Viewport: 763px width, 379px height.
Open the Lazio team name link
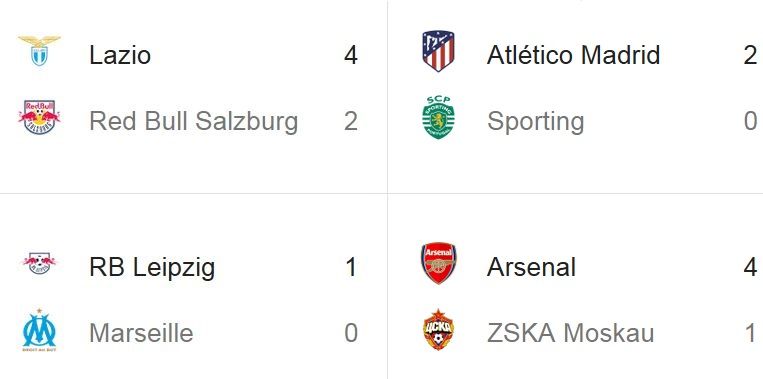click(120, 54)
